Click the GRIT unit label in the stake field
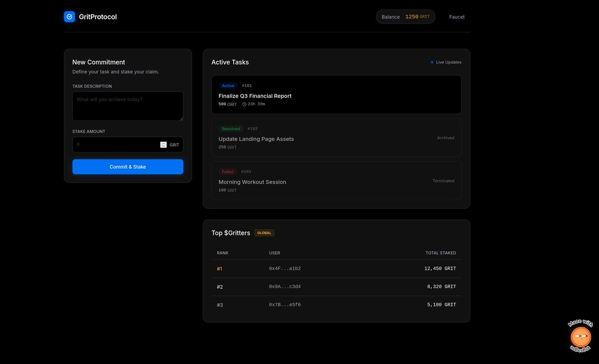Screen dimensions: 599x364 [x=174, y=145]
